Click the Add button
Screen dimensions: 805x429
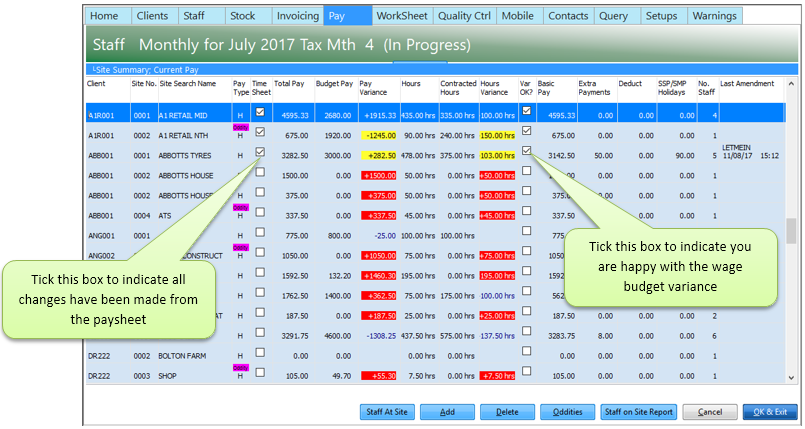[x=447, y=412]
